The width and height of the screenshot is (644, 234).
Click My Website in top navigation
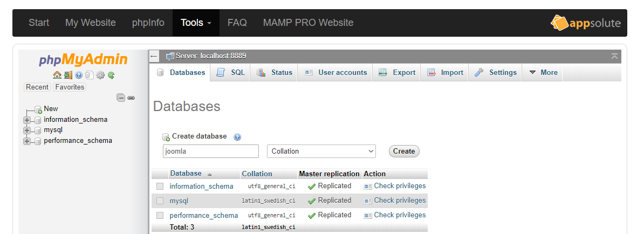[91, 23]
